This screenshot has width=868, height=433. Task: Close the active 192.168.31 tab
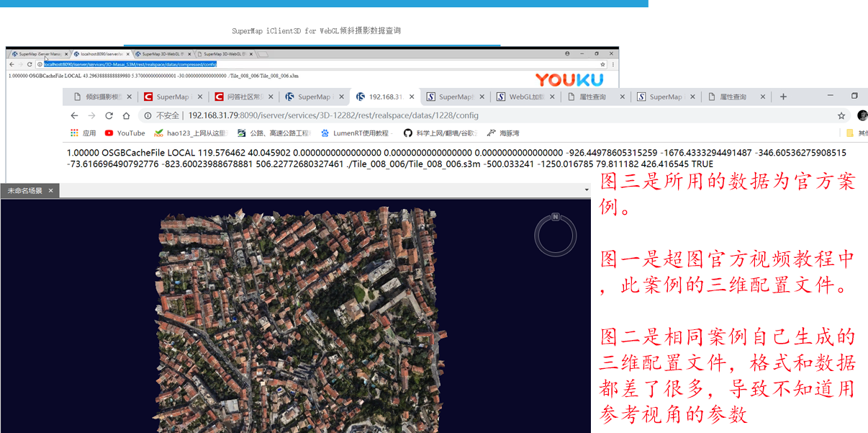pos(412,97)
